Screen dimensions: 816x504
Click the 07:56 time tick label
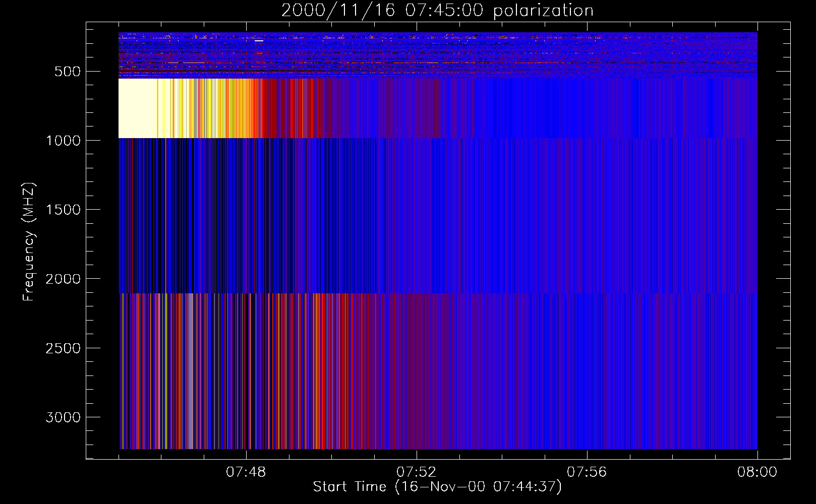pyautogui.click(x=587, y=472)
